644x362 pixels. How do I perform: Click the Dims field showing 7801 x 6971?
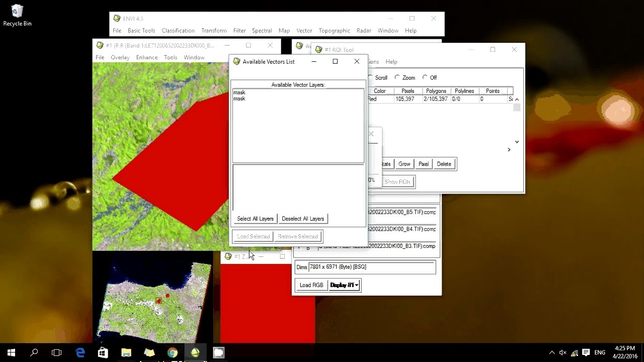(x=372, y=267)
